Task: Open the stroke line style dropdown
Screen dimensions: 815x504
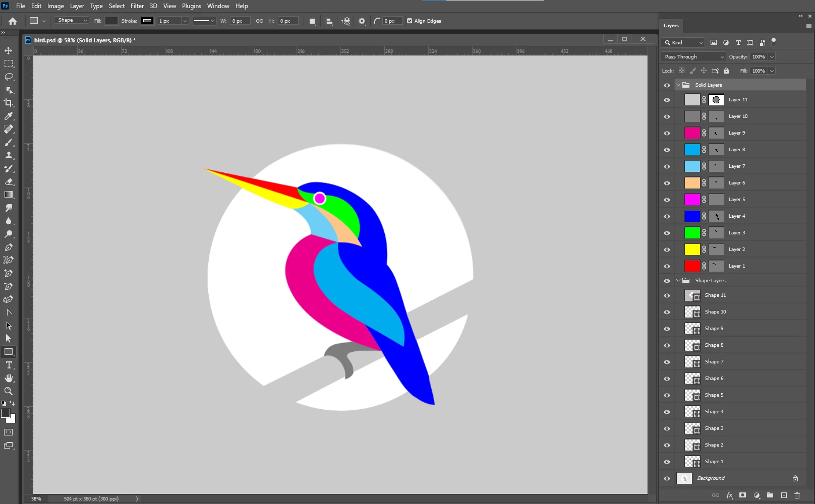Action: click(204, 21)
